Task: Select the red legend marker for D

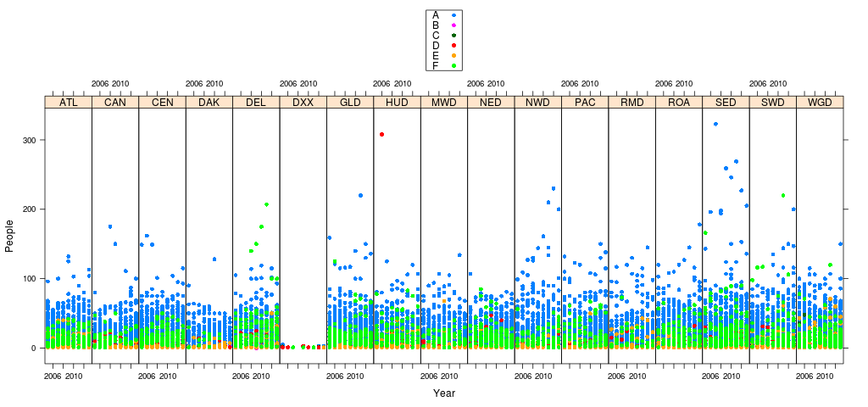Action: click(454, 45)
